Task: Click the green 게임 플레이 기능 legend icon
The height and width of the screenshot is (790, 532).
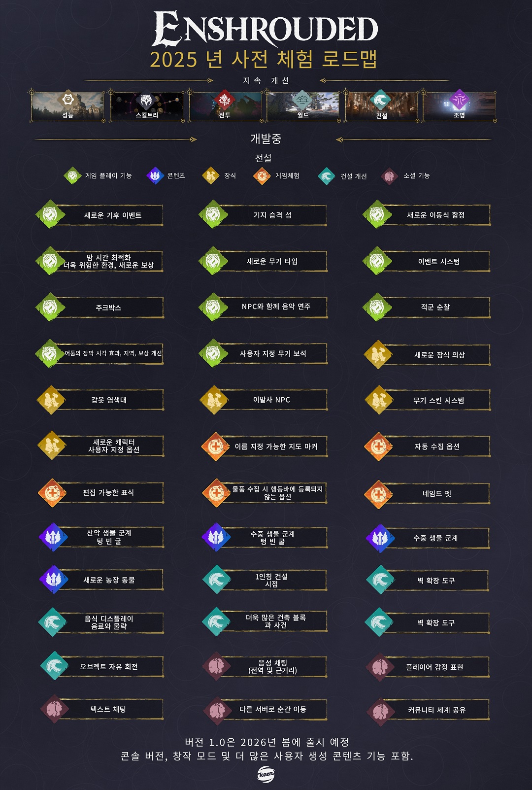Action: point(72,175)
